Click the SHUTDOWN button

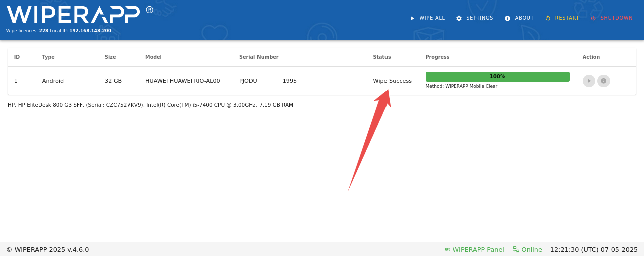(x=611, y=18)
